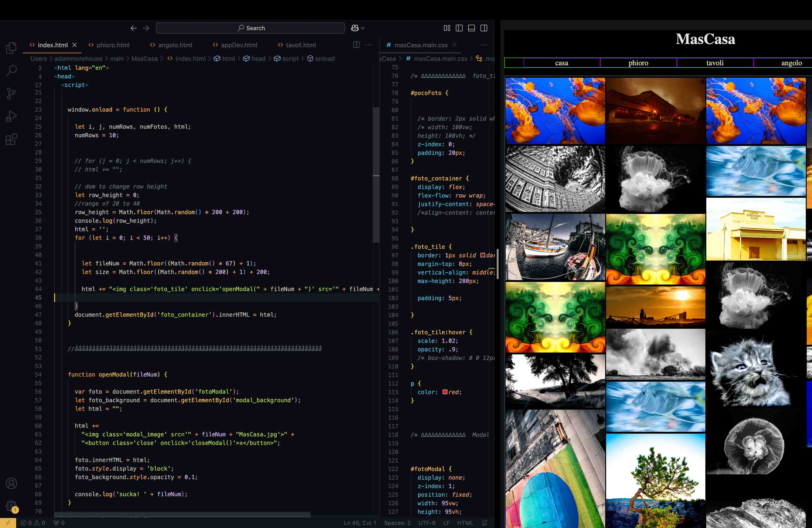
Task: Toggle the primary sidebar layout button
Action: click(459, 28)
